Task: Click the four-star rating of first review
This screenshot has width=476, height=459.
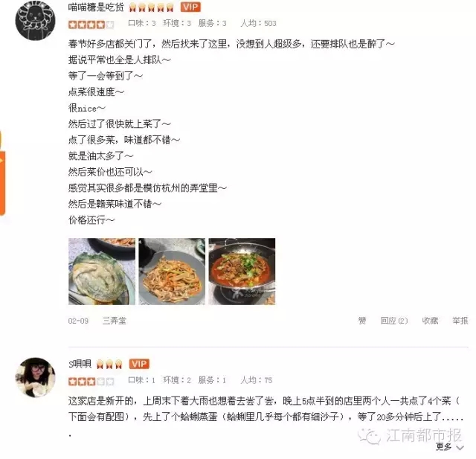Action: (91, 25)
